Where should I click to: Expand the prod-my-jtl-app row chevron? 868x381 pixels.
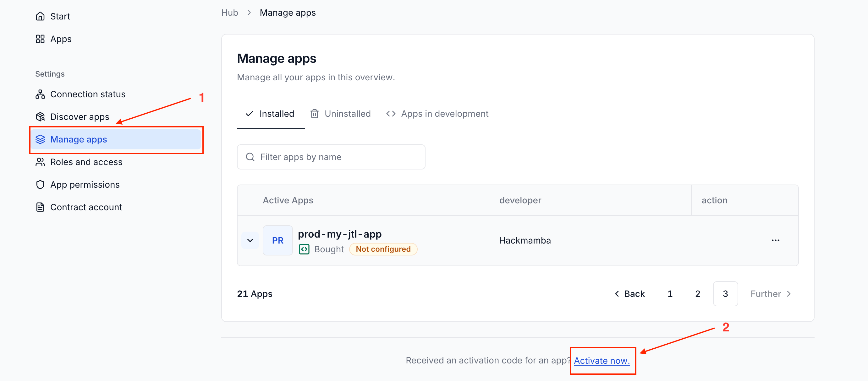[x=250, y=240]
